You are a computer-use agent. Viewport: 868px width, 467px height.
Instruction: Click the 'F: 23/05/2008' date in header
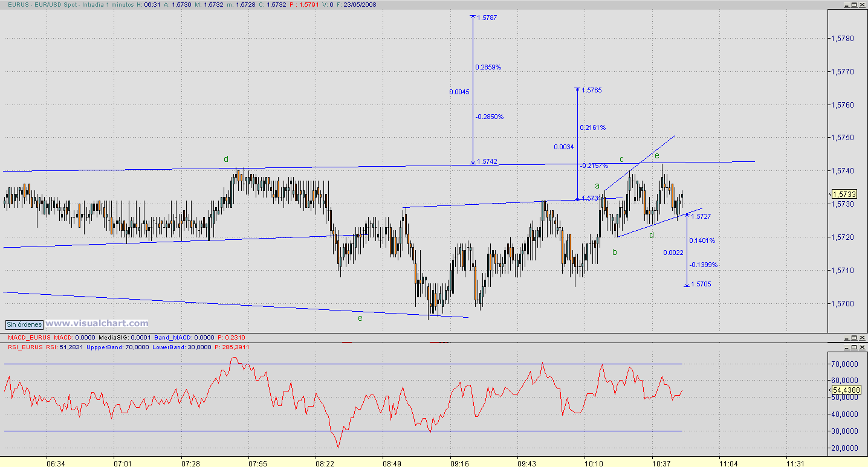click(x=356, y=4)
